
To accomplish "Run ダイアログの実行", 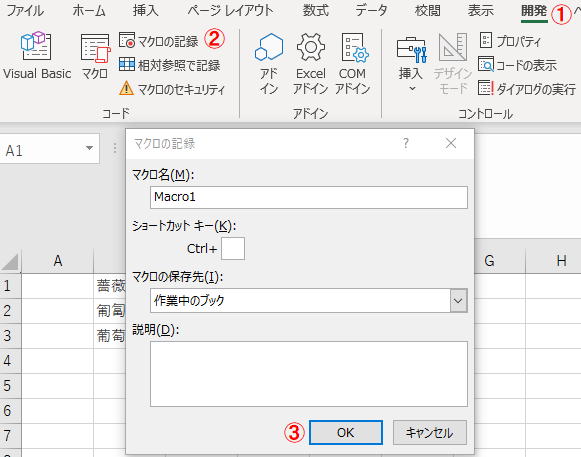I will [x=527, y=89].
